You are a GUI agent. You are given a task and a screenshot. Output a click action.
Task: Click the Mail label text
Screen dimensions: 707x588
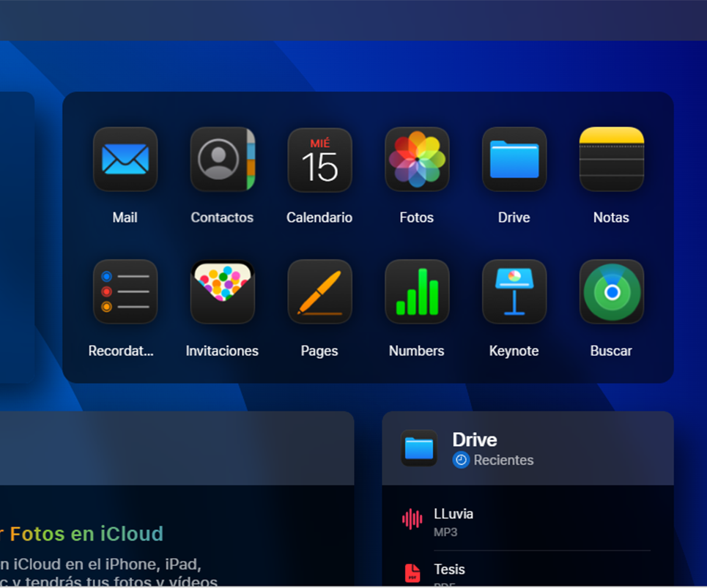pyautogui.click(x=125, y=217)
